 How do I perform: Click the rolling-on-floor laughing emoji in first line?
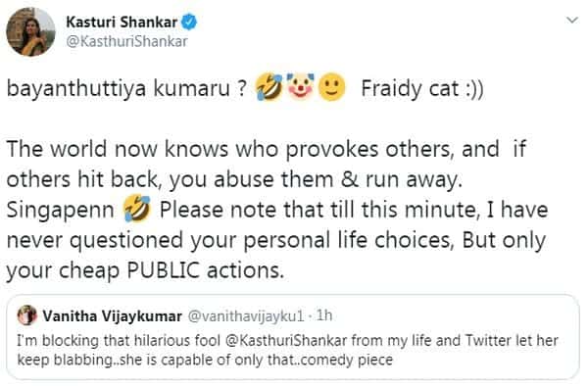(269, 87)
